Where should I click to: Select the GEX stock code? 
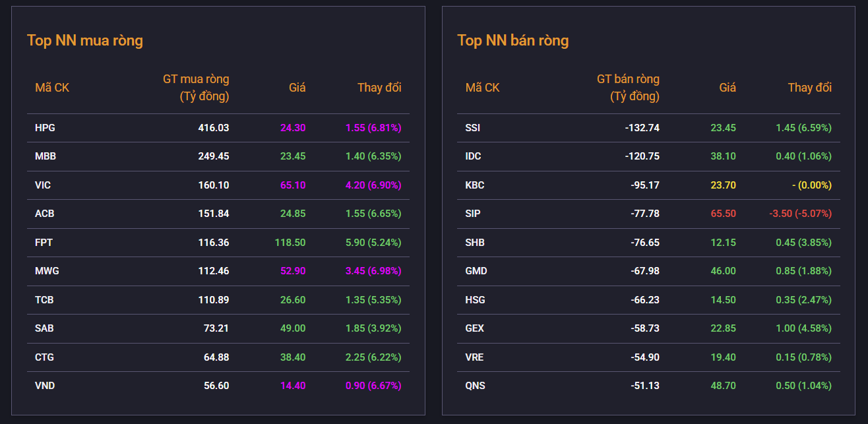tap(475, 328)
